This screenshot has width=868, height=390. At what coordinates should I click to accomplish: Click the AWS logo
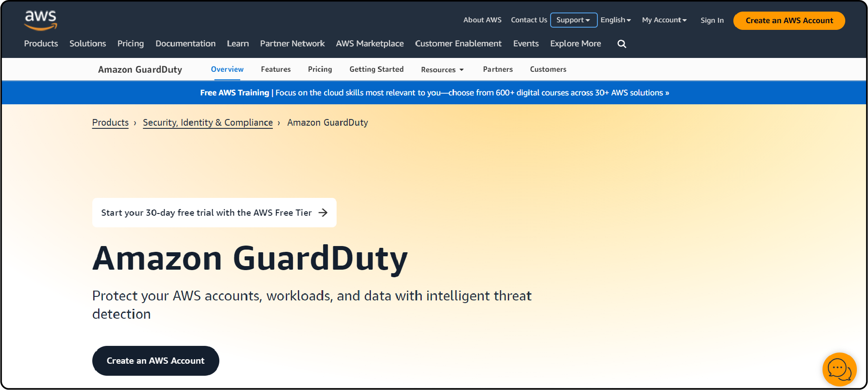pyautogui.click(x=41, y=21)
